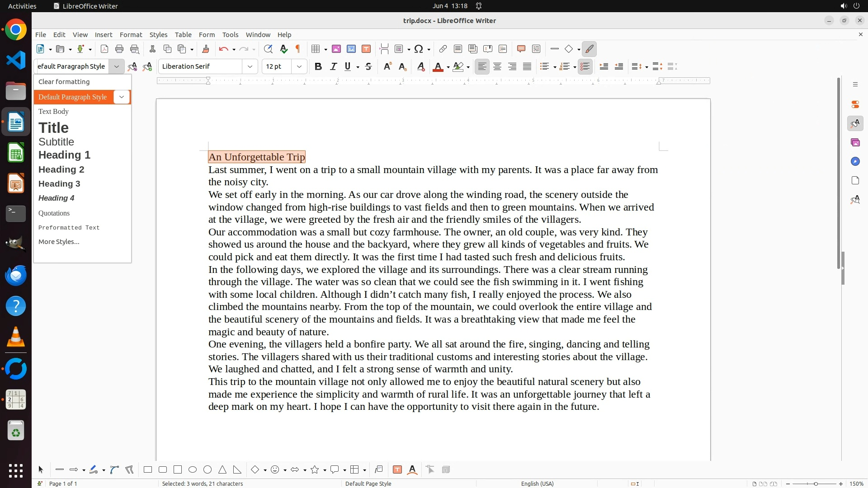Open the Format menu

tap(131, 35)
